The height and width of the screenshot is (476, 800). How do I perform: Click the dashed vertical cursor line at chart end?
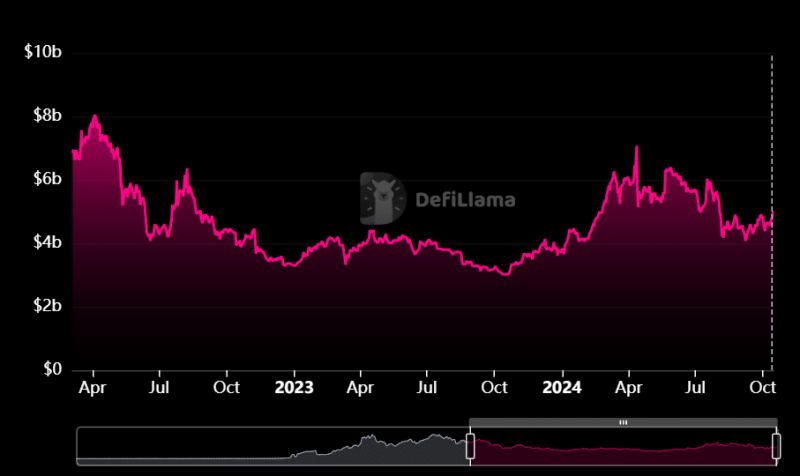(x=772, y=212)
